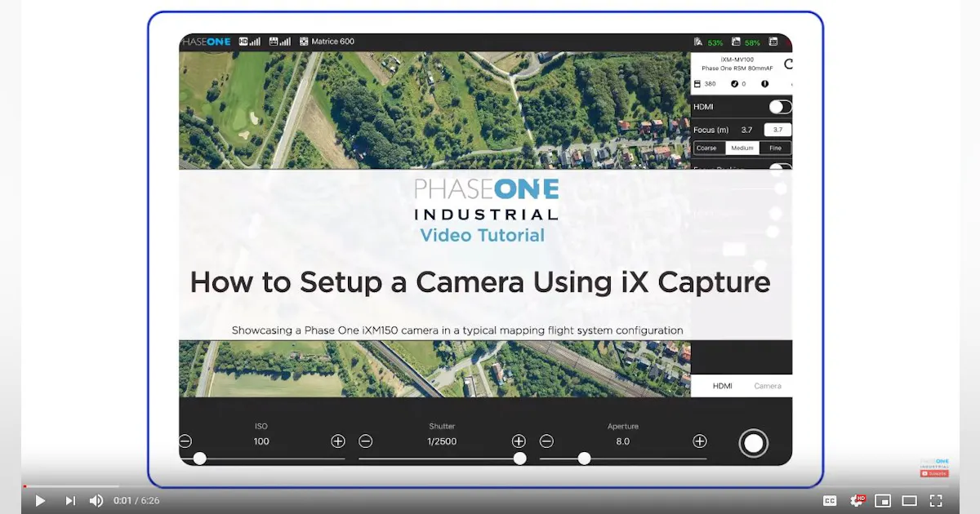Click the iXM-MV100 camera name
980x514 pixels.
(x=737, y=60)
